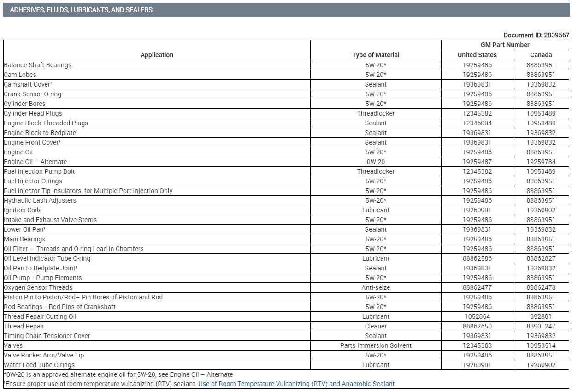Click the 0W-20 material type cell
Viewport: 572px width, 392px height.
(376, 162)
